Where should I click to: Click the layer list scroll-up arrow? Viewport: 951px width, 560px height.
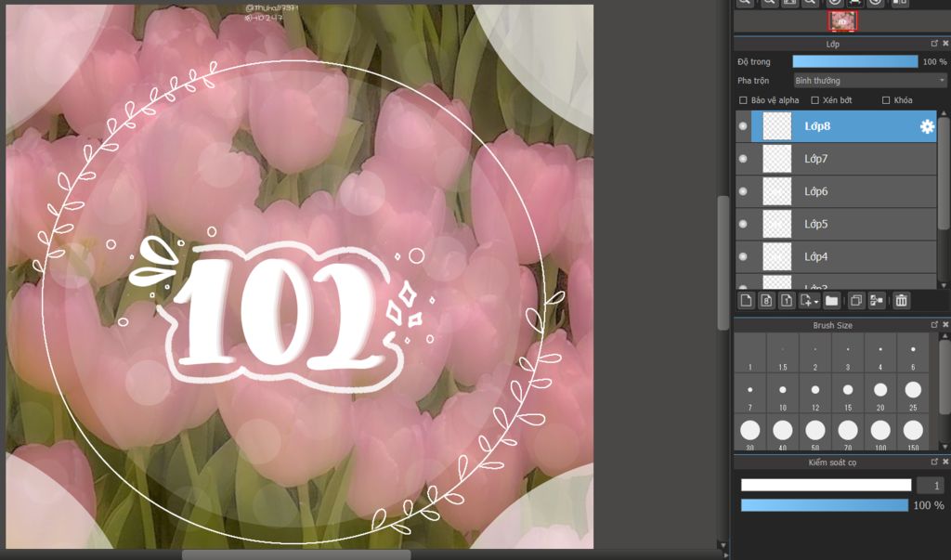944,114
